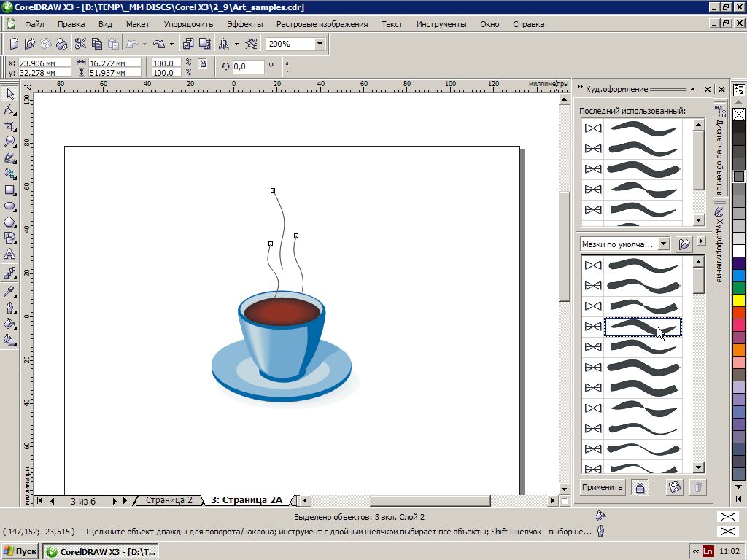Toggle lock icon next to Применить button
Screen dimensions: 747x560
point(640,488)
